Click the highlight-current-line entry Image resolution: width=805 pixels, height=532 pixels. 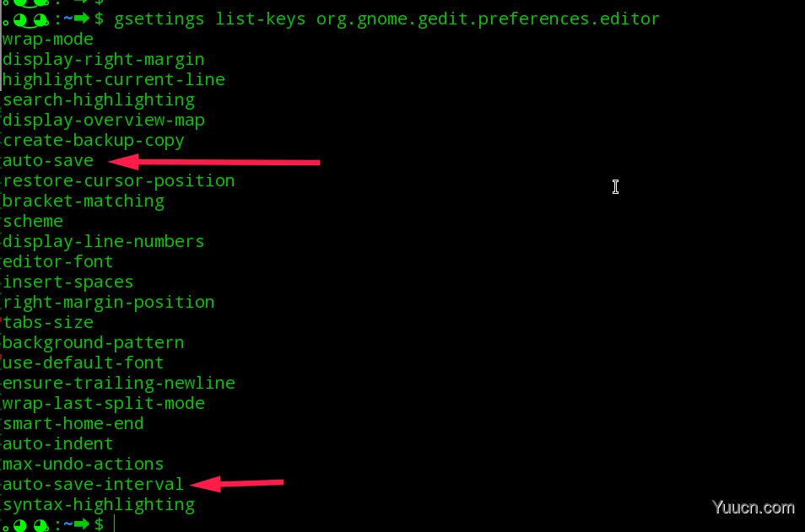113,79
